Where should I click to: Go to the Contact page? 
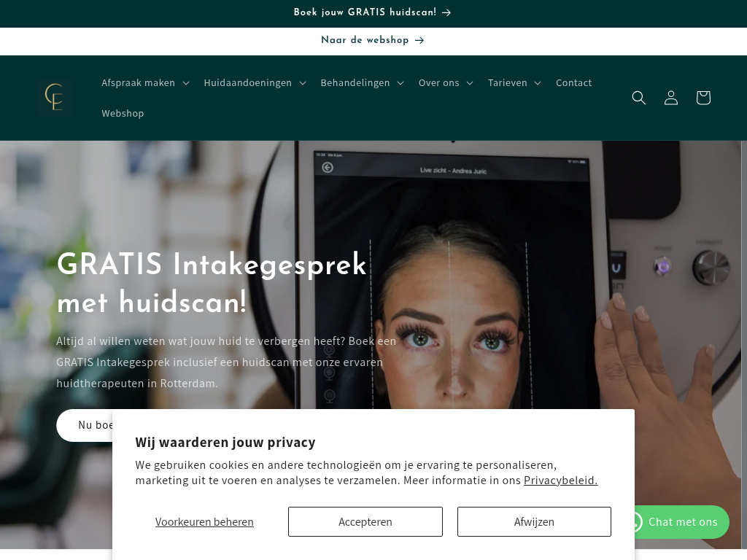click(573, 83)
